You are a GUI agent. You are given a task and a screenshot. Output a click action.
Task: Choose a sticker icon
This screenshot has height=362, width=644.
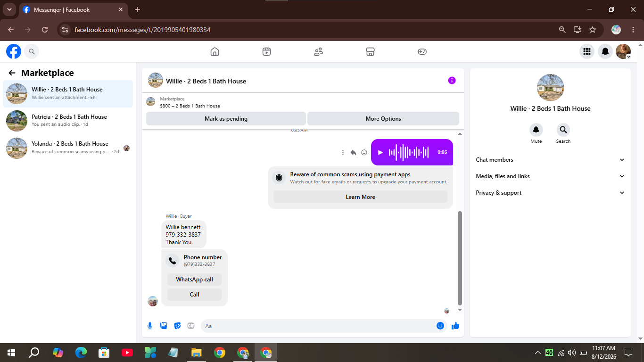(x=177, y=326)
